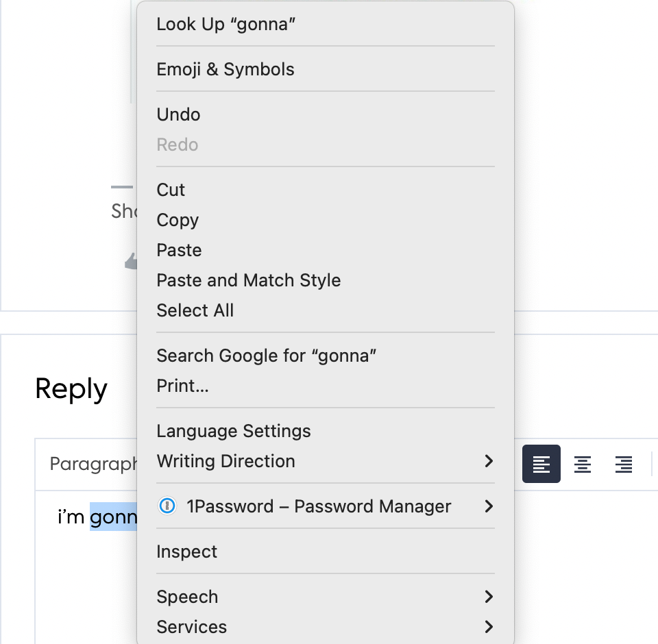Select the align center icon
The width and height of the screenshot is (658, 644).
pos(583,464)
